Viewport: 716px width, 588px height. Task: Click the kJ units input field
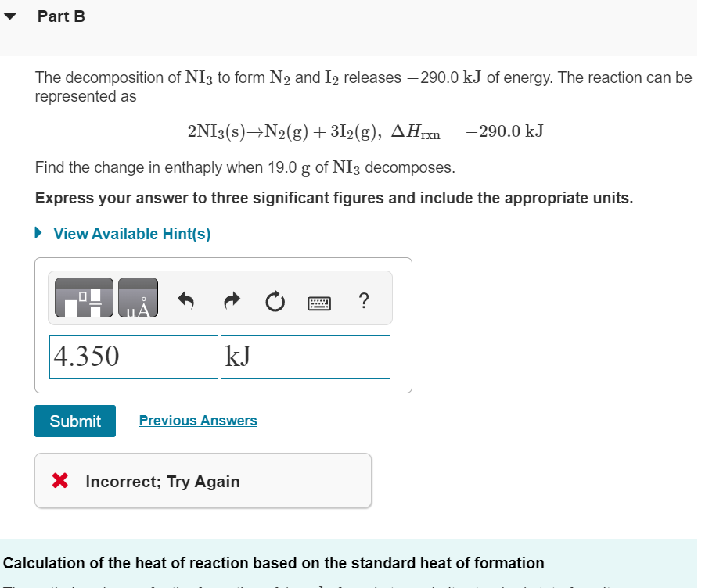[305, 357]
